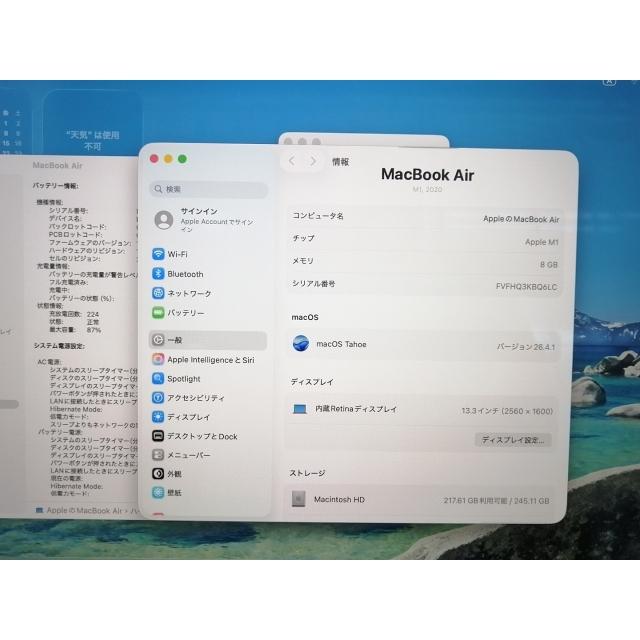The image size is (640, 640).
Task: Click 217.61 GB storage available text
Action: [496, 500]
